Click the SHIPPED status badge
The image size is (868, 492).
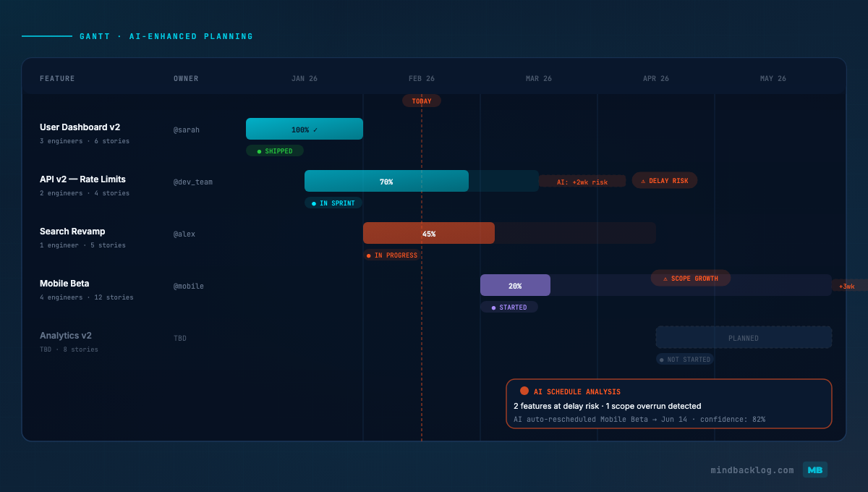point(275,151)
